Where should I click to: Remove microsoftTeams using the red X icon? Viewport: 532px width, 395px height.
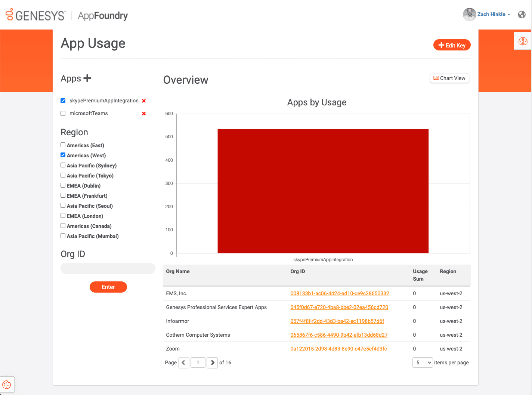144,114
